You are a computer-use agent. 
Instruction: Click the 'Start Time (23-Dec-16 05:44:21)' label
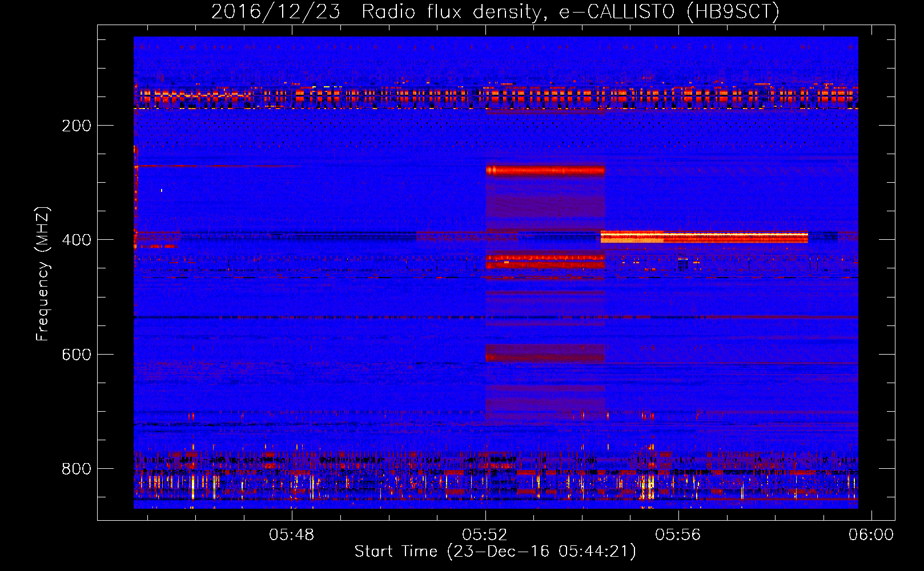(x=495, y=552)
